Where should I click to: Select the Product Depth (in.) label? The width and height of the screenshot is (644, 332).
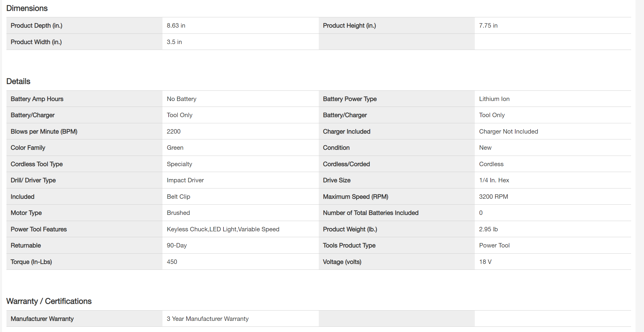pos(37,26)
